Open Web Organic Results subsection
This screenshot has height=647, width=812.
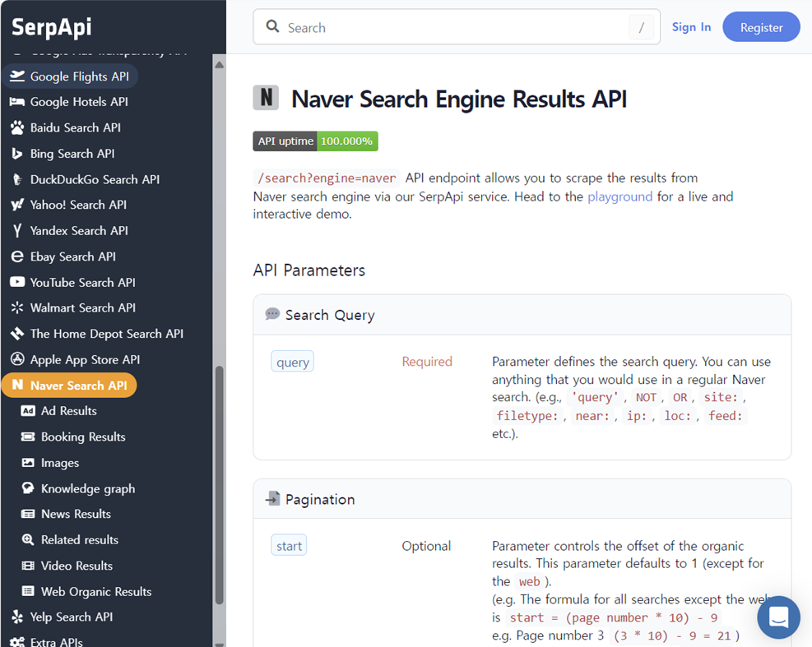(x=96, y=592)
